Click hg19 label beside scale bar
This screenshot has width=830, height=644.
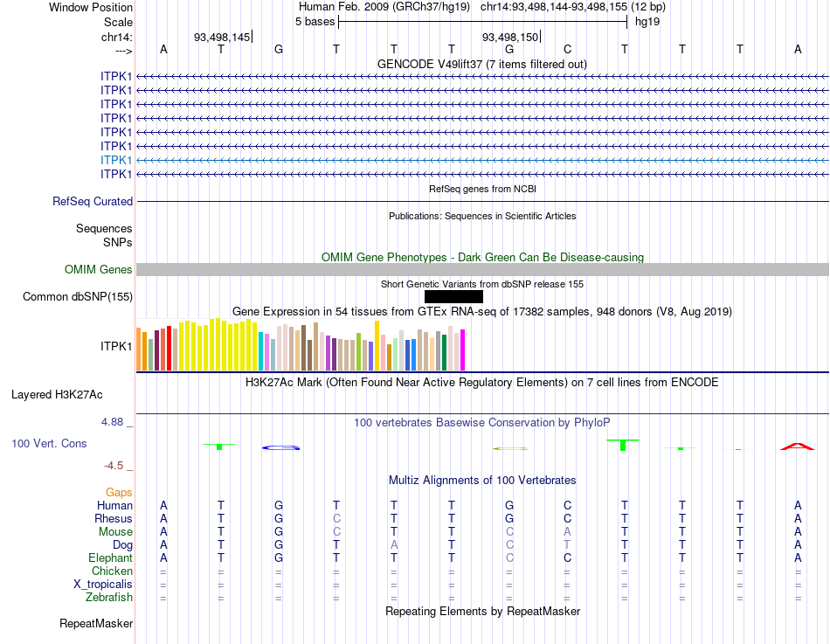coord(647,22)
